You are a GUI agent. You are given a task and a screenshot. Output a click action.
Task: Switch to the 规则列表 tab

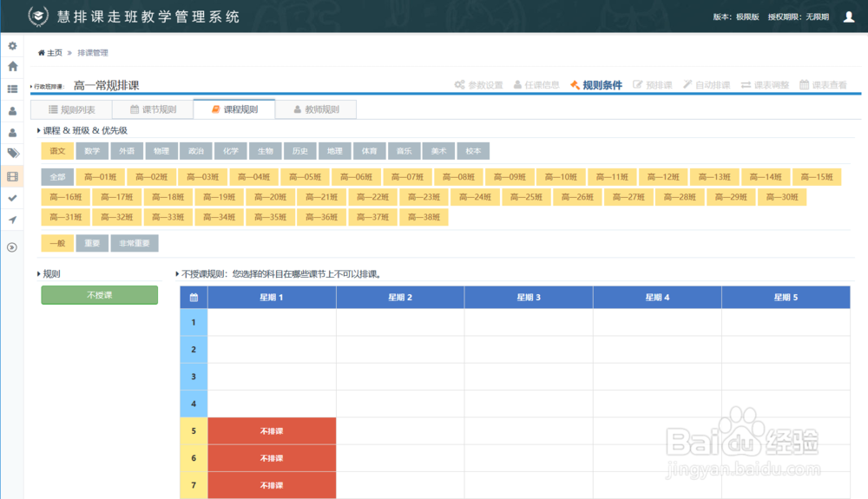point(71,109)
